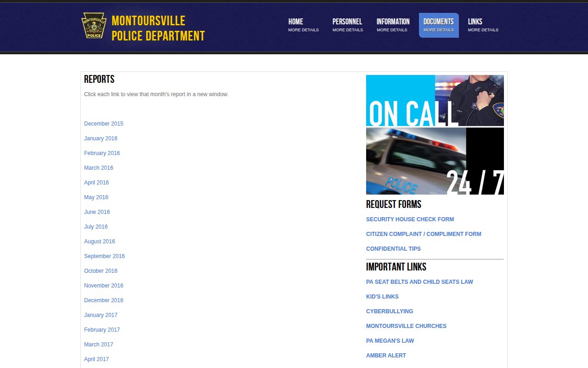588x368 pixels.
Task: Open the January 2016 report
Action: point(101,138)
